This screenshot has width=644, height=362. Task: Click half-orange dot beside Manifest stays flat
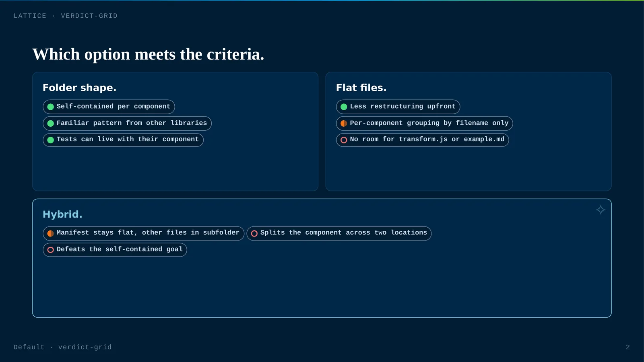(x=51, y=233)
